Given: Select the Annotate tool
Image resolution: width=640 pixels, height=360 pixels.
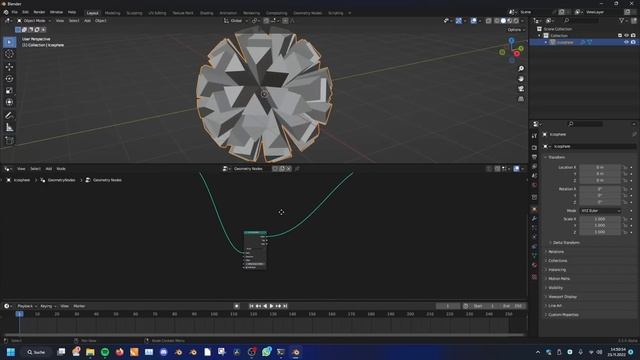Looking at the screenshot, I should pos(9,116).
